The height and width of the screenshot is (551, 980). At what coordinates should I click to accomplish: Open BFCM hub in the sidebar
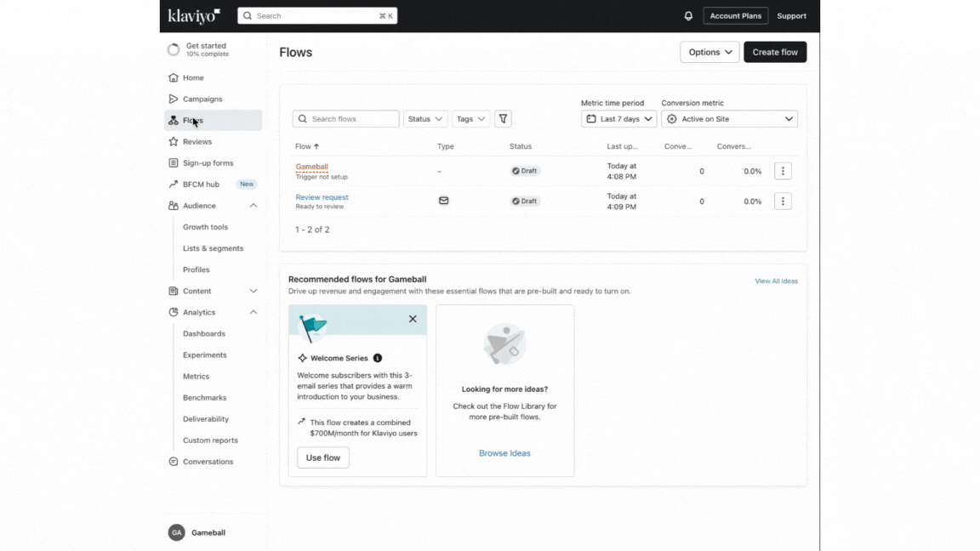pyautogui.click(x=213, y=185)
